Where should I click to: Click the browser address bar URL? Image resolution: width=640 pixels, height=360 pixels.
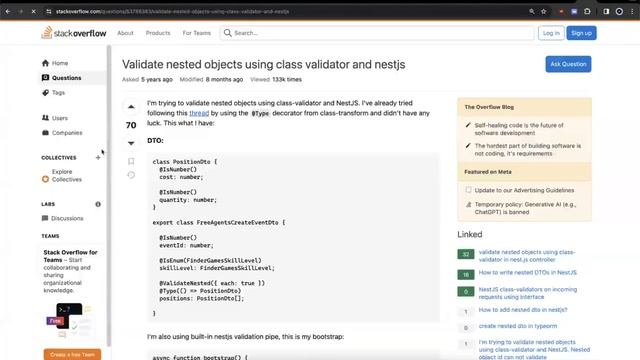point(172,11)
